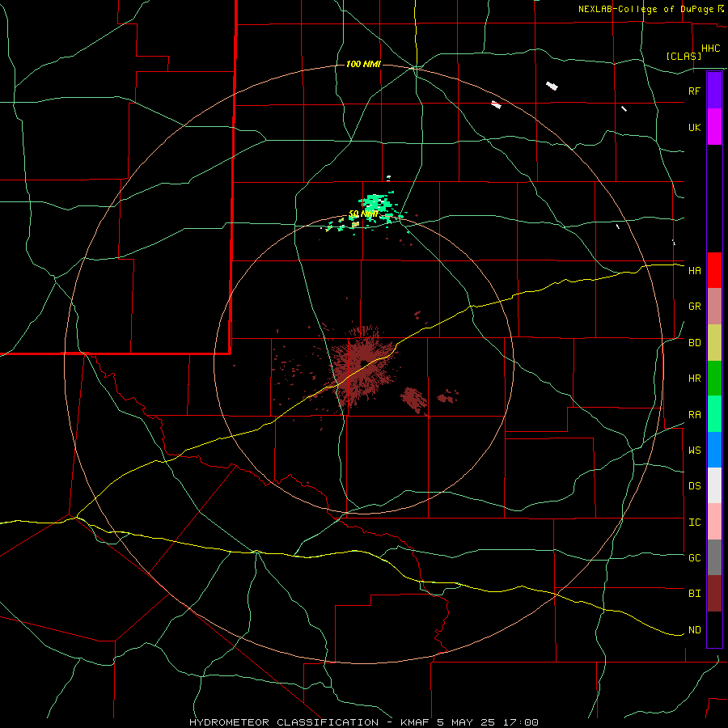Viewport: 728px width, 728px height.
Task: Click the red HA legend swatch
Action: 714,270
